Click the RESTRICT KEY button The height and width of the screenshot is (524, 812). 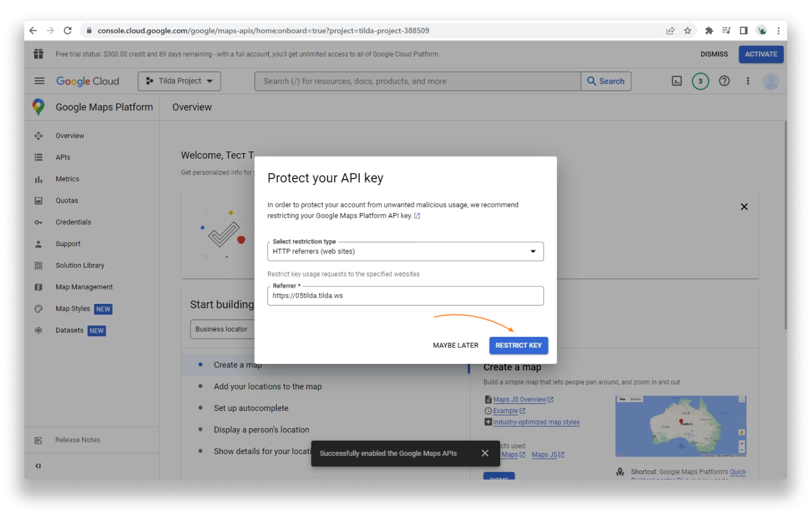519,345
